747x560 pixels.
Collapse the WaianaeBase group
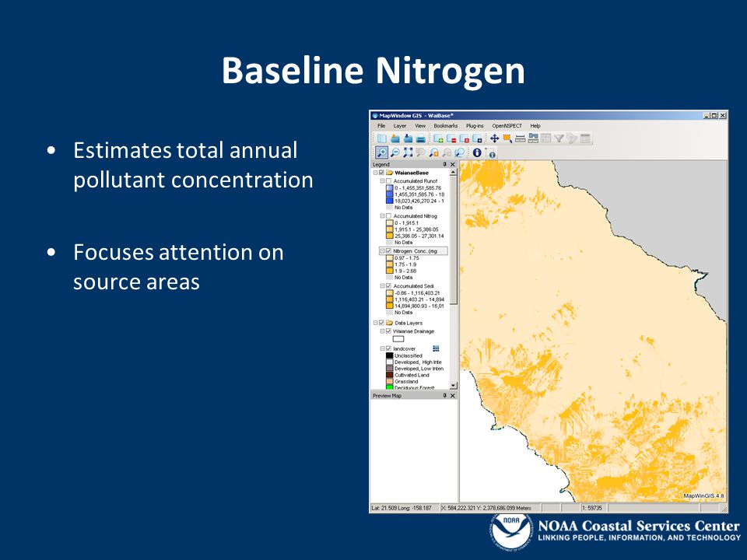(375, 173)
